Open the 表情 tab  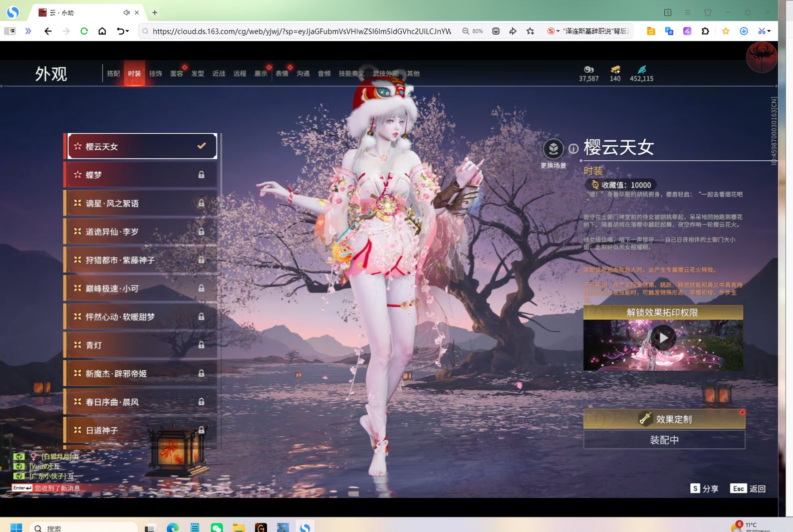[x=282, y=74]
